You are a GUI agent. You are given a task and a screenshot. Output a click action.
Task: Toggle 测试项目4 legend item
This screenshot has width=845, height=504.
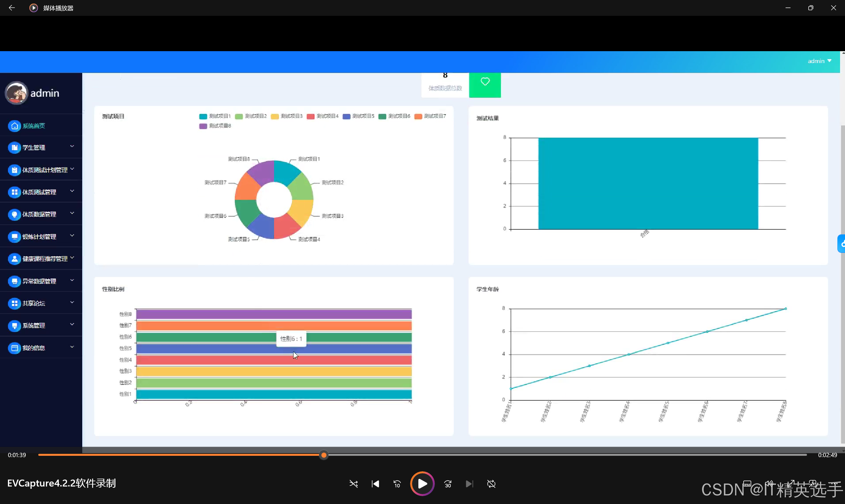coord(322,116)
